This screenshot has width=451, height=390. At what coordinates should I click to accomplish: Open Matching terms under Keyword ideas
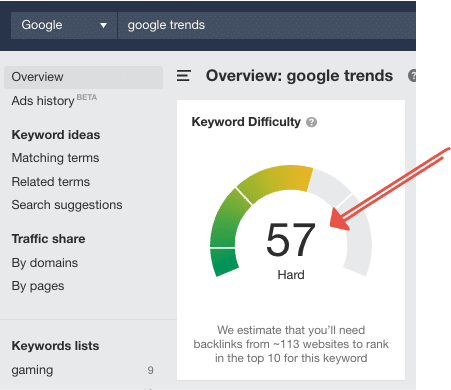click(x=55, y=158)
